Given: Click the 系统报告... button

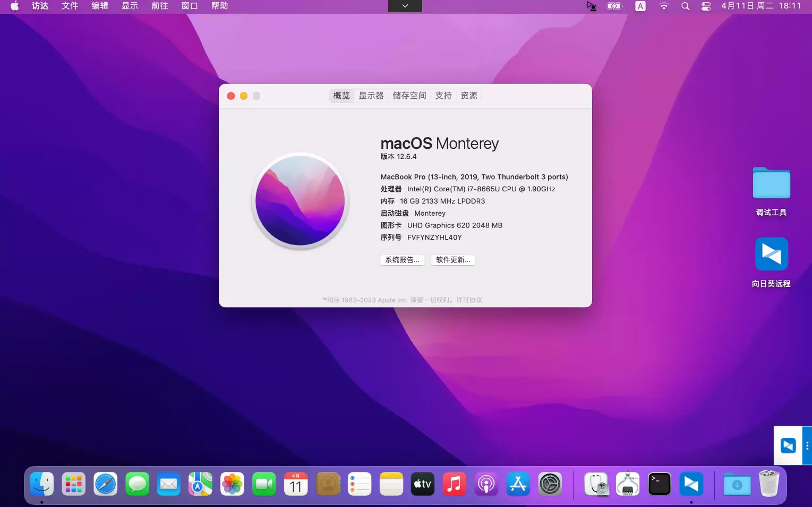Looking at the screenshot, I should 402,260.
